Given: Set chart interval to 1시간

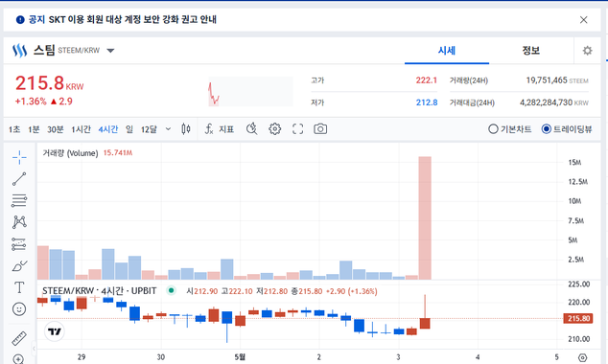Looking at the screenshot, I should click(x=81, y=129).
